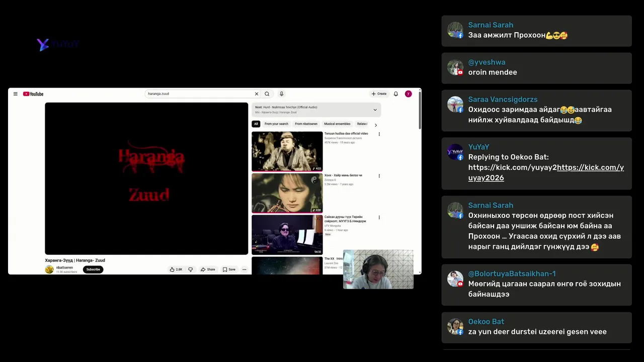This screenshot has width=644, height=362.
Task: Open the notifications bell
Action: [396, 94]
